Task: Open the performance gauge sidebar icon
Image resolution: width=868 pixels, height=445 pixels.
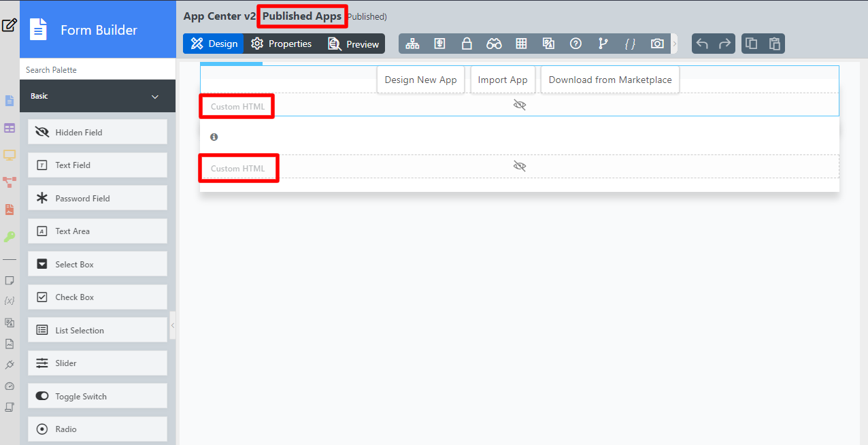Action: click(10, 386)
